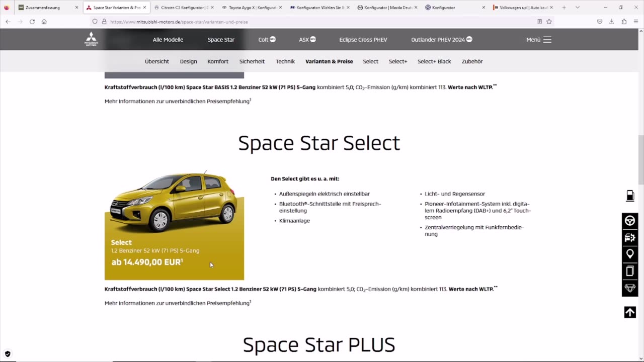Go to Design section
644x362 pixels.
(189, 61)
